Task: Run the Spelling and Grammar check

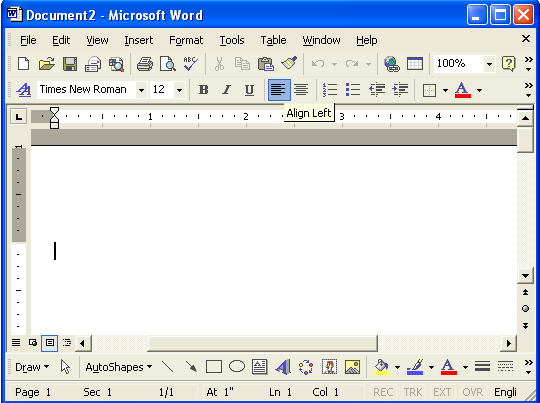Action: click(x=190, y=64)
